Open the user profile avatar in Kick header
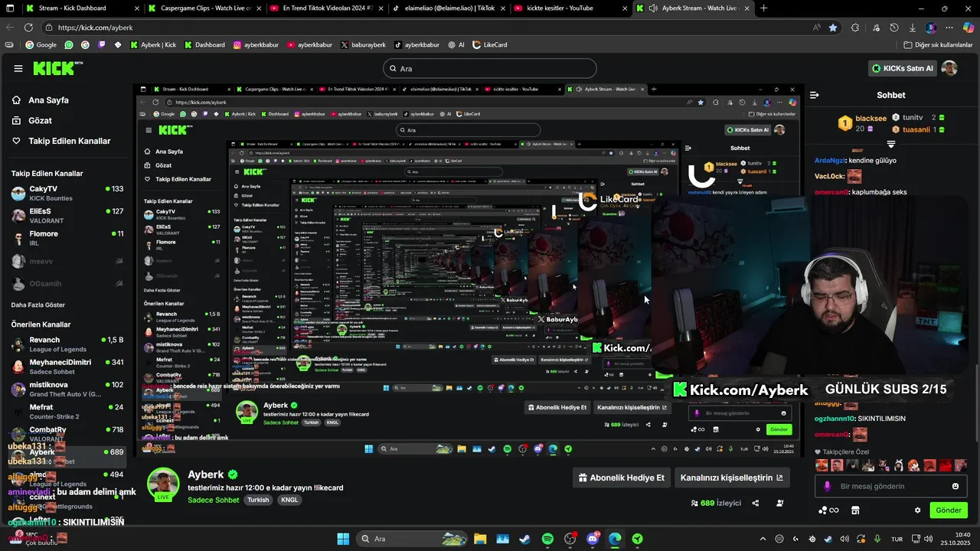Screen dimensions: 980x551 (x=949, y=68)
